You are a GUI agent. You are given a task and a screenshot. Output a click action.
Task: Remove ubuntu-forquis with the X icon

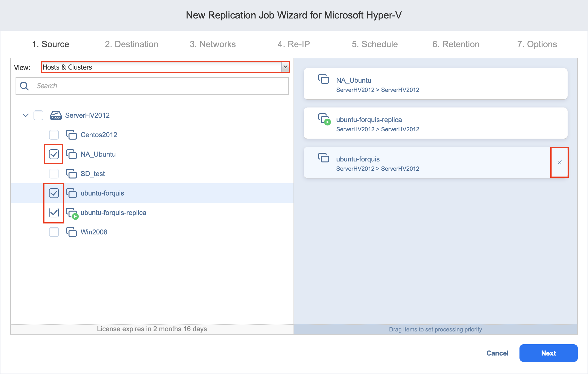pyautogui.click(x=560, y=162)
